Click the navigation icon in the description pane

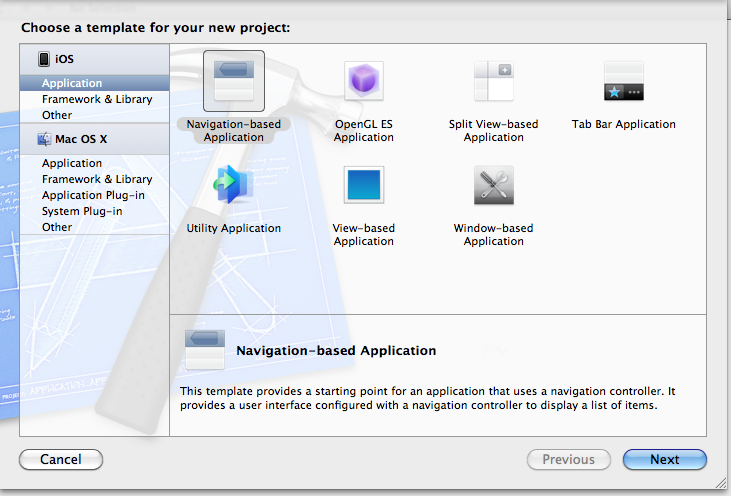pyautogui.click(x=205, y=350)
